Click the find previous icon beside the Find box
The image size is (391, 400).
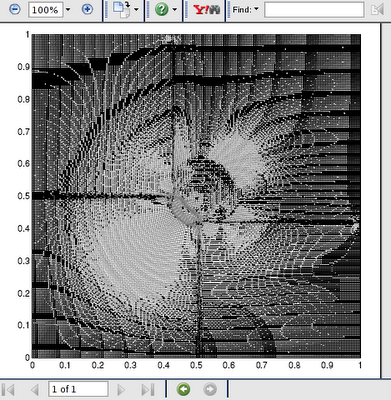coord(377,10)
